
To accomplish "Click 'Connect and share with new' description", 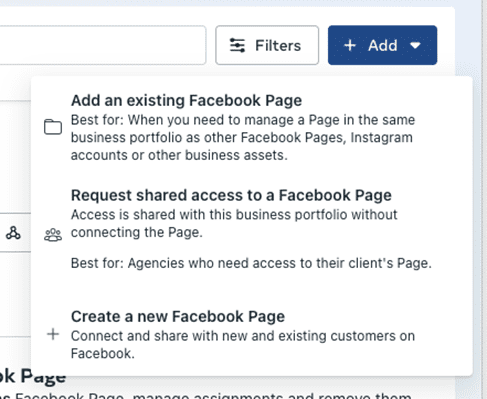I will pyautogui.click(x=243, y=345).
